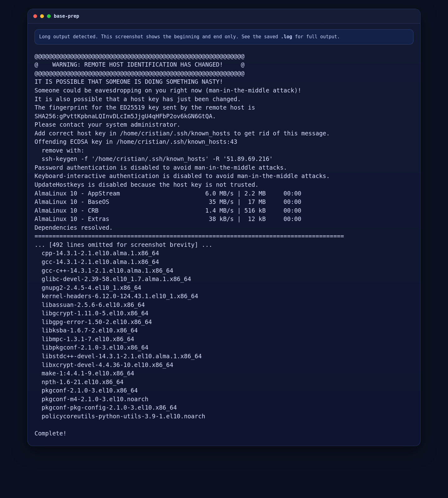The image size is (448, 498).
Task: Click the SHA256 fingerprint value
Action: [x=125, y=116]
